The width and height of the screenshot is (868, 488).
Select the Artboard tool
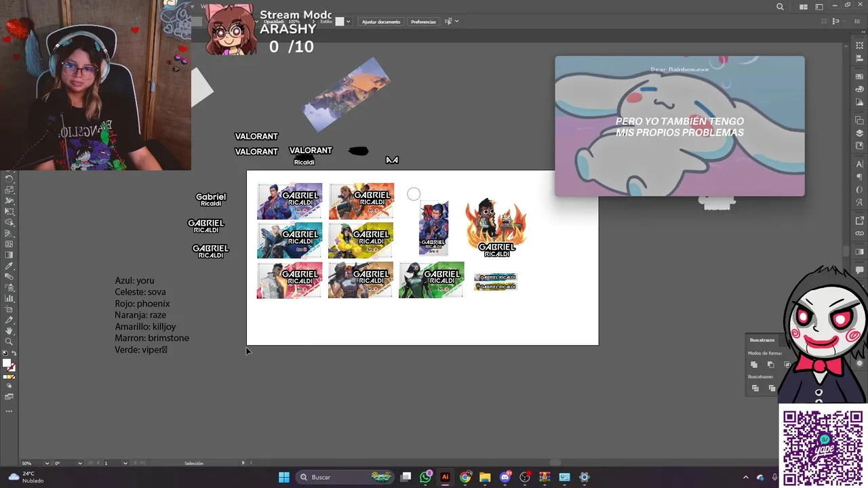(9, 310)
